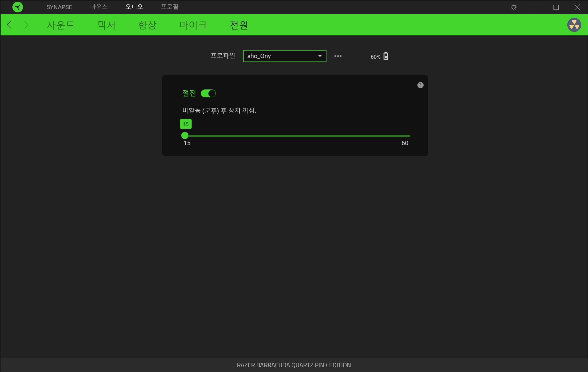Click the user profile avatar icon

(574, 25)
